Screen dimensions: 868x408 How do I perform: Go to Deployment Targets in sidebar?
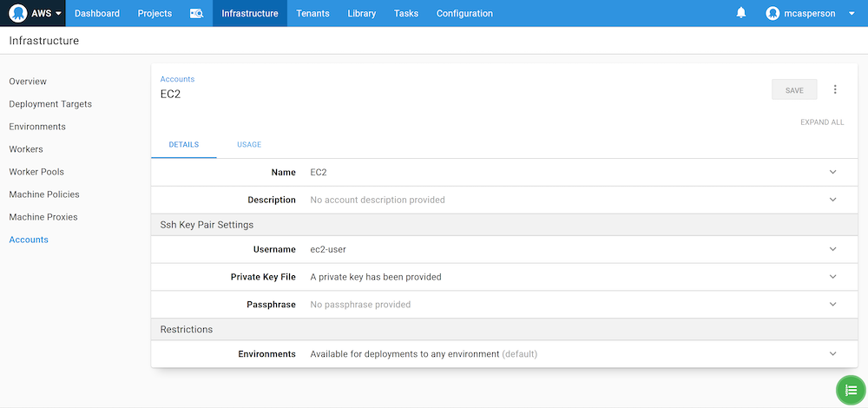[50, 104]
